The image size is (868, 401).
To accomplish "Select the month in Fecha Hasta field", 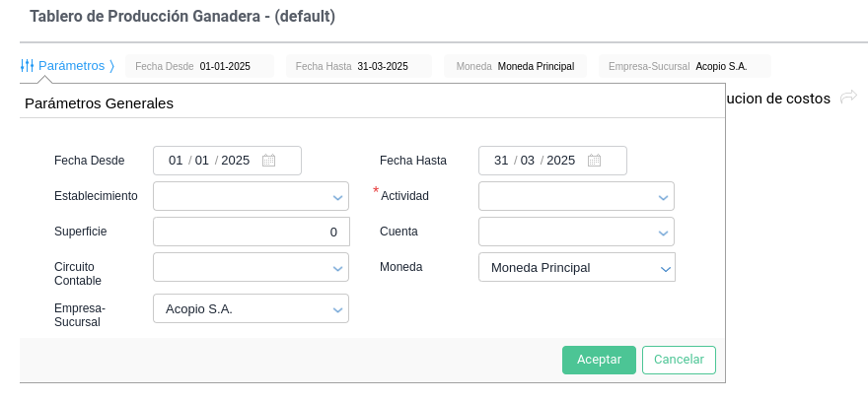I will point(528,161).
